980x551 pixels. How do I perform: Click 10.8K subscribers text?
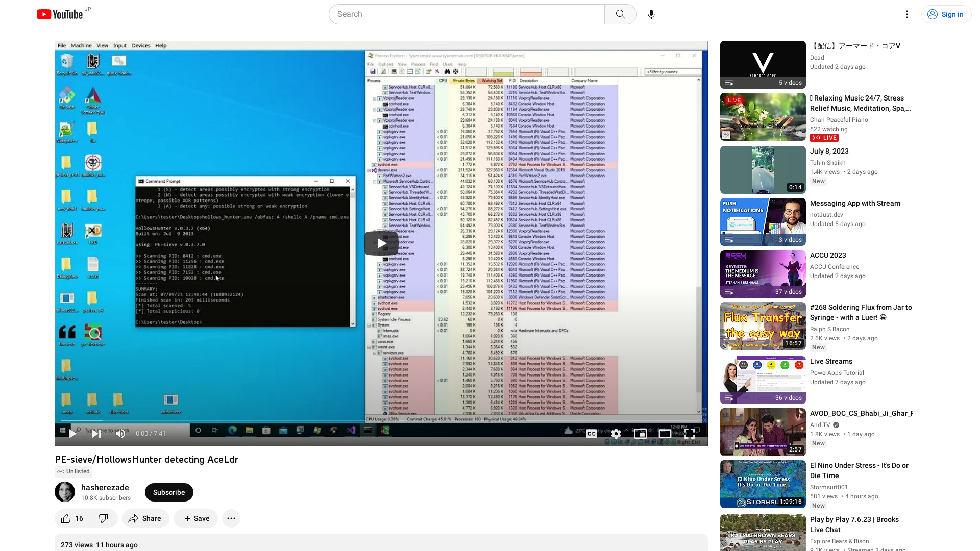click(106, 498)
